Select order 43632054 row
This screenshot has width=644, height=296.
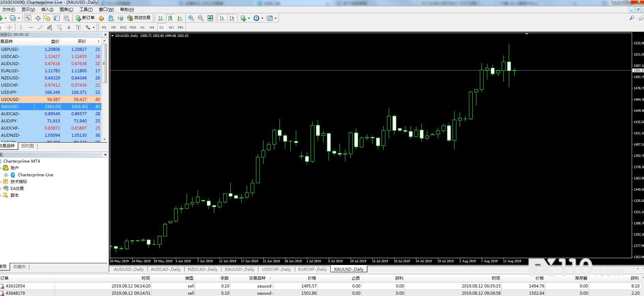(x=322, y=286)
